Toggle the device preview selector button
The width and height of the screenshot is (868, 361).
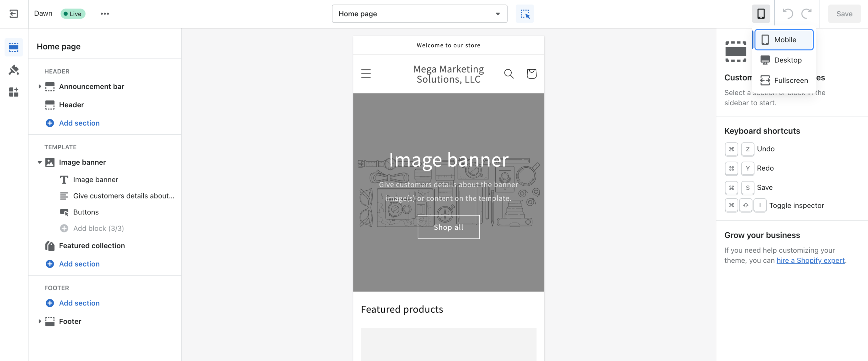click(x=761, y=14)
